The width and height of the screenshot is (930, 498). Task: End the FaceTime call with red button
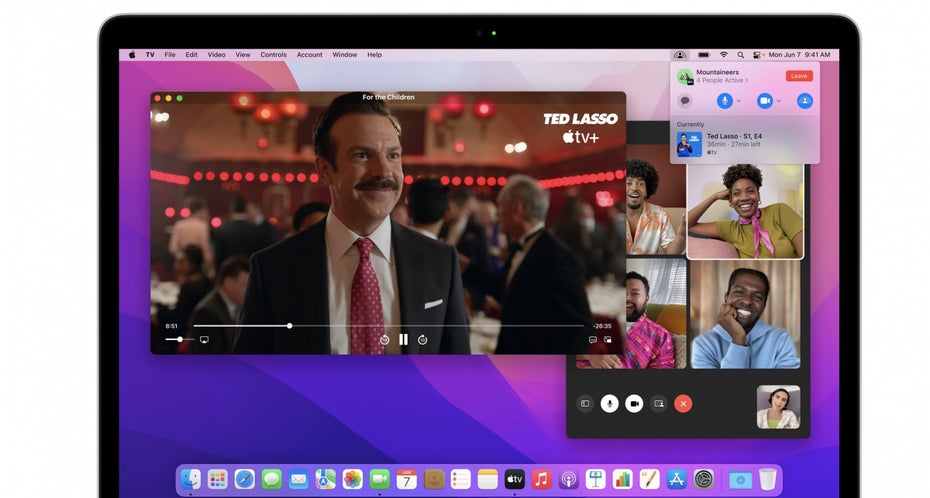[683, 403]
